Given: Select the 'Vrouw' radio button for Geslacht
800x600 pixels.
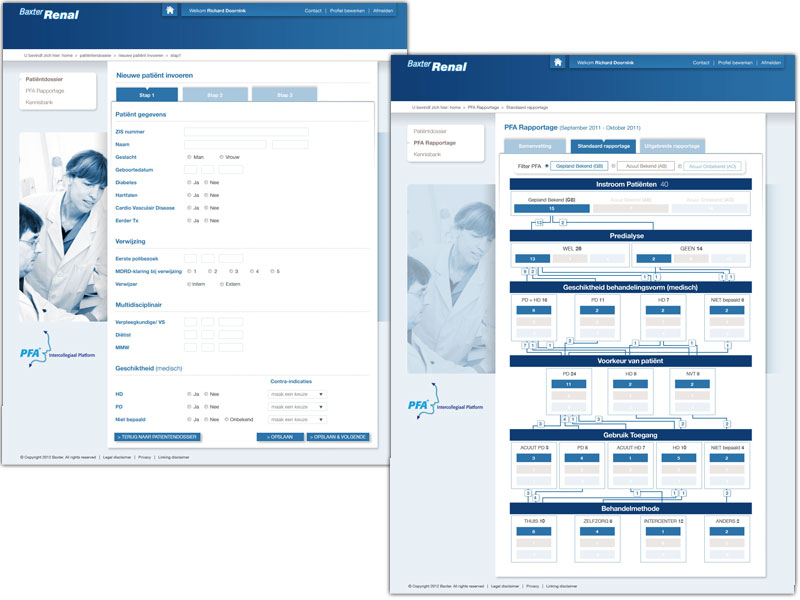Looking at the screenshot, I should 222,157.
